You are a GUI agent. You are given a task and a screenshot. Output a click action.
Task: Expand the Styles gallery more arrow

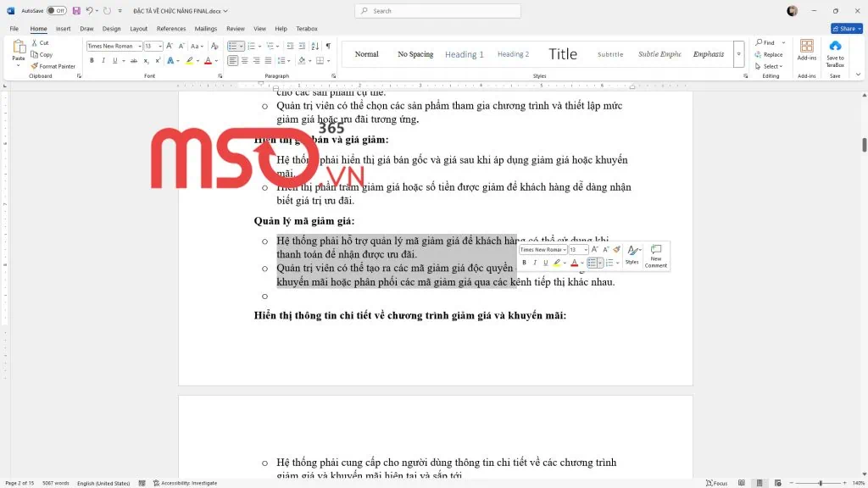[737, 54]
